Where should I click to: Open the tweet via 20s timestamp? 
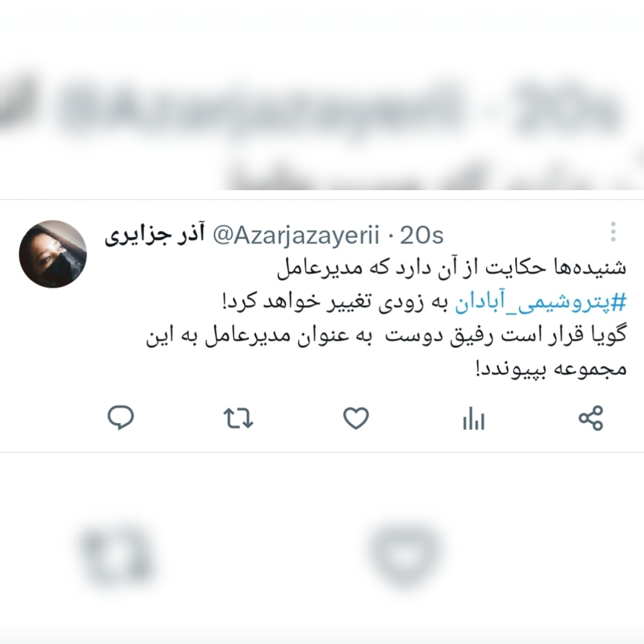click(422, 236)
